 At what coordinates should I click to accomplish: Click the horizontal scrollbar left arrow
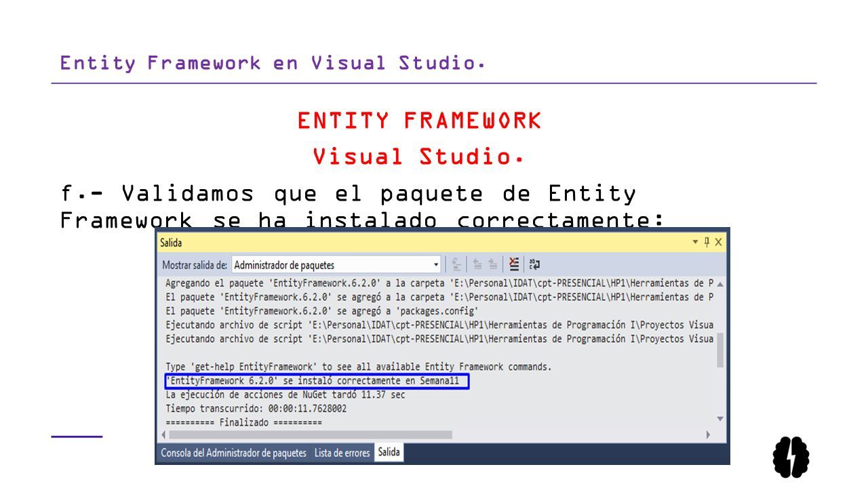[x=163, y=434]
